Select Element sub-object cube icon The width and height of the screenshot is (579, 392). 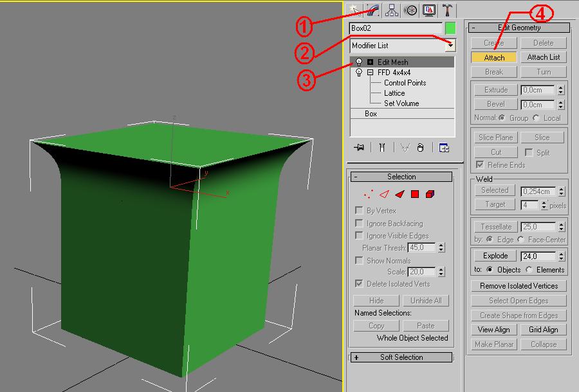430,194
